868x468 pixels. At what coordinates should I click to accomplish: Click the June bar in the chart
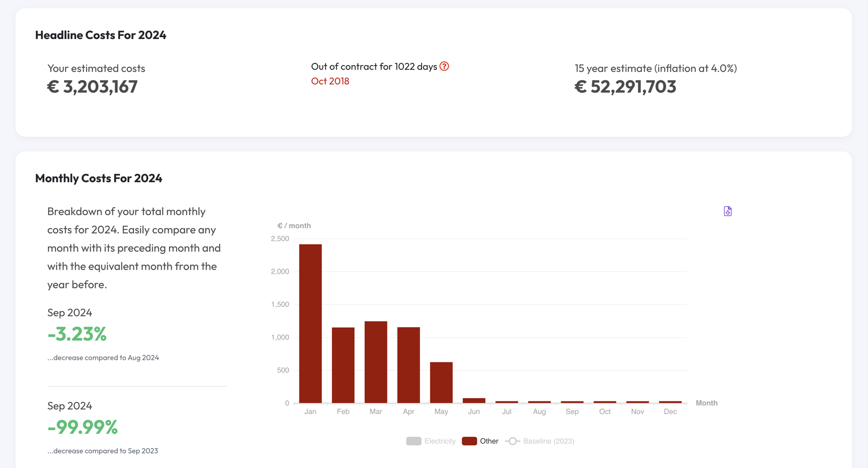[474, 400]
